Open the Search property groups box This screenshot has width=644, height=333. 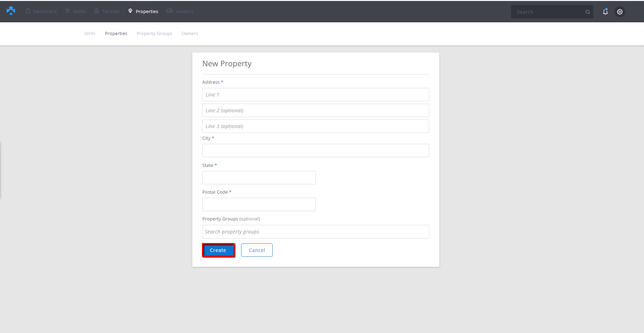pos(315,232)
